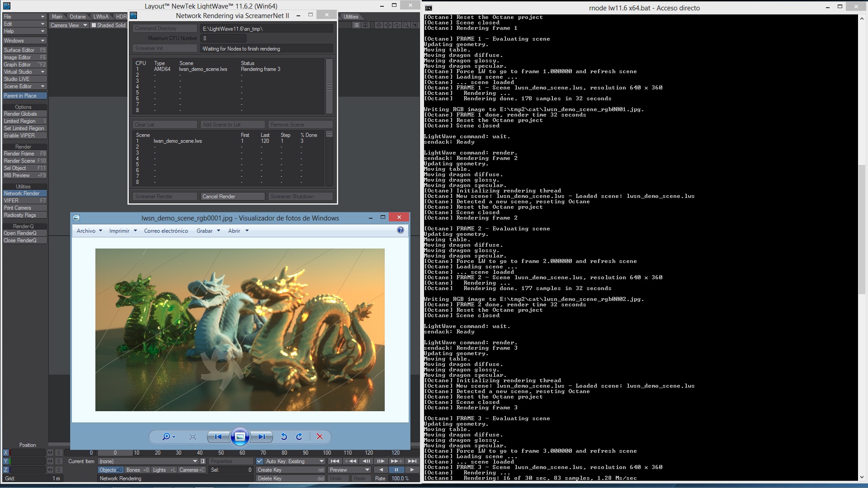Viewport: 868px width, 488px height.
Task: Rotate image clockwise in photo viewer
Action: click(x=299, y=436)
